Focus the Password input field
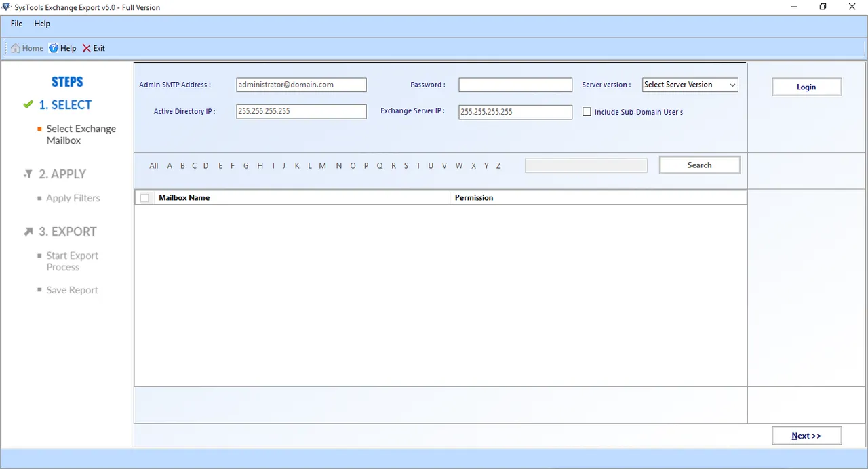 515,85
